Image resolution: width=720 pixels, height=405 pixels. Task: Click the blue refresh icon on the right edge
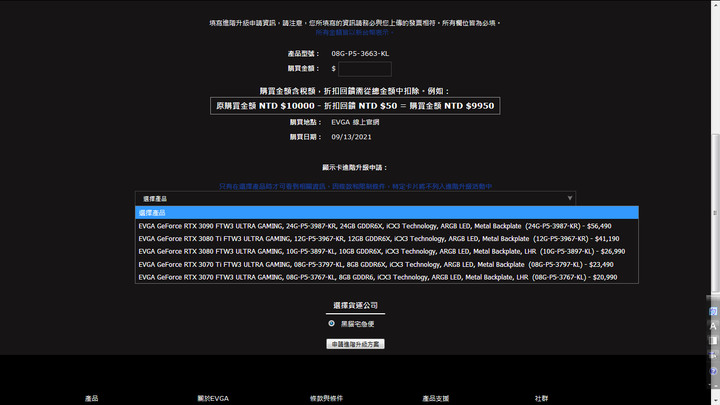713,311
